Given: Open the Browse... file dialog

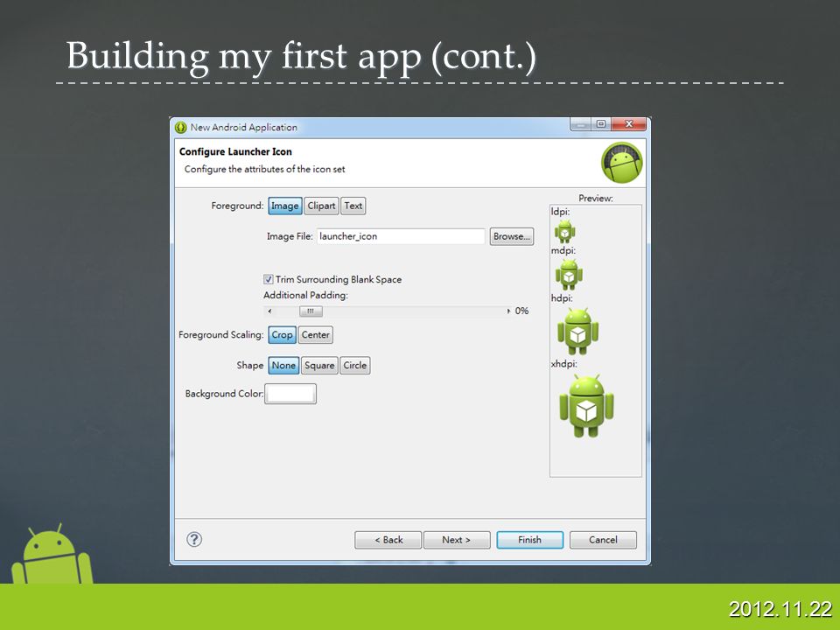Looking at the screenshot, I should tap(512, 236).
